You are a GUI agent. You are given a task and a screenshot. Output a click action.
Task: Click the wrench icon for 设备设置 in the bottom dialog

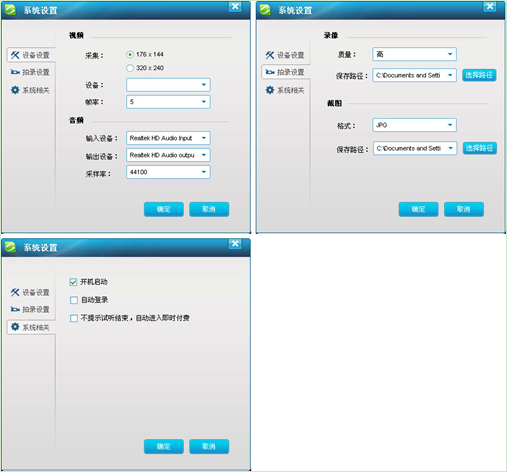15,292
